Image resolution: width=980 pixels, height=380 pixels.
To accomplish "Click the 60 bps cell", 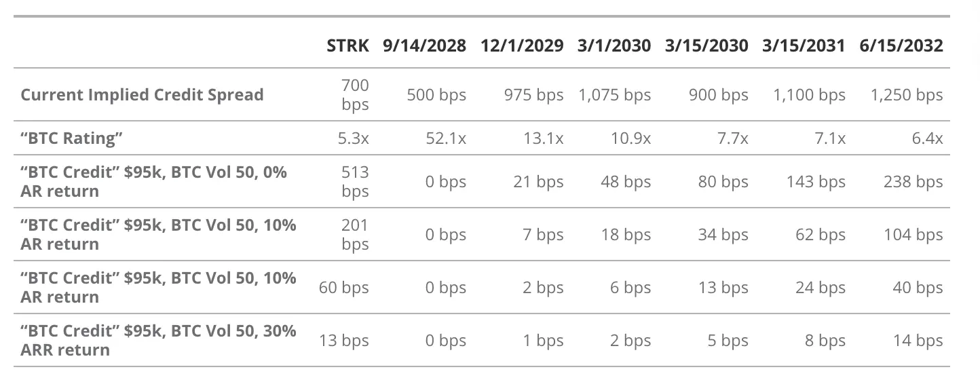I will point(344,288).
